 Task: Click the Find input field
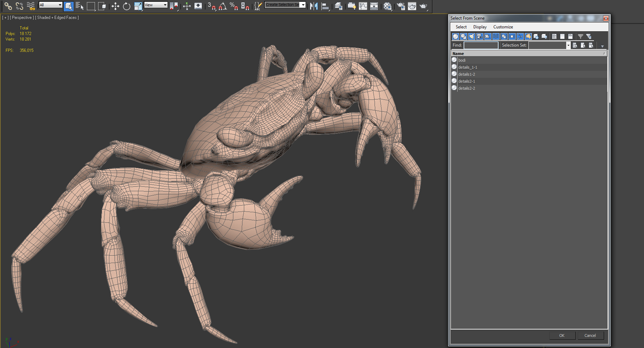[x=481, y=45]
